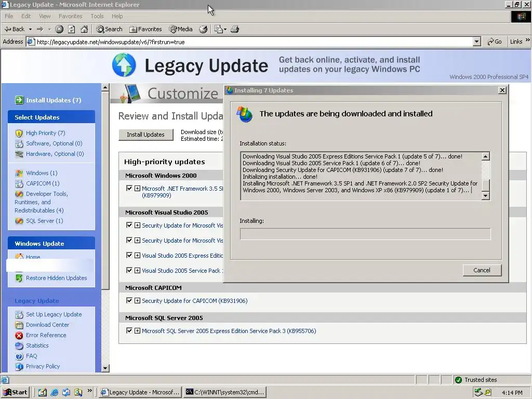
Task: Open the Media toolbar button
Action: click(x=181, y=29)
